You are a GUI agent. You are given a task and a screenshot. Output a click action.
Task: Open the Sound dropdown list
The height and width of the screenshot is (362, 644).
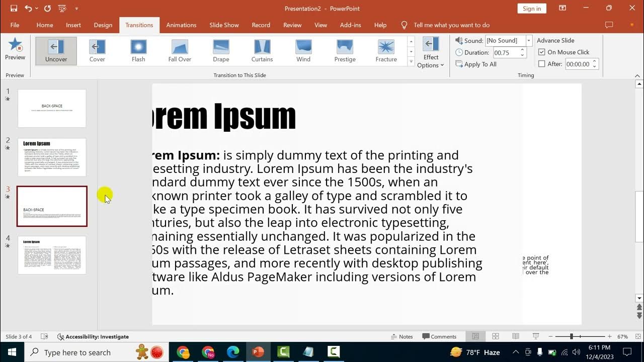click(x=529, y=40)
